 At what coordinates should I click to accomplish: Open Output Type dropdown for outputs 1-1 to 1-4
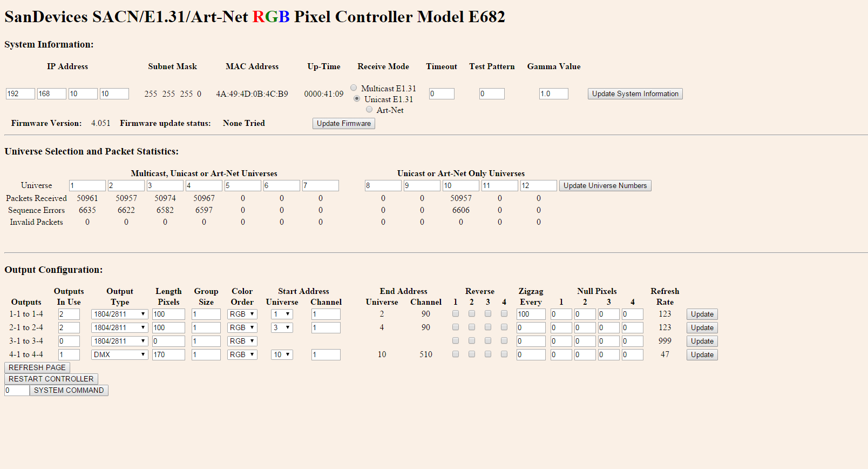pos(120,314)
